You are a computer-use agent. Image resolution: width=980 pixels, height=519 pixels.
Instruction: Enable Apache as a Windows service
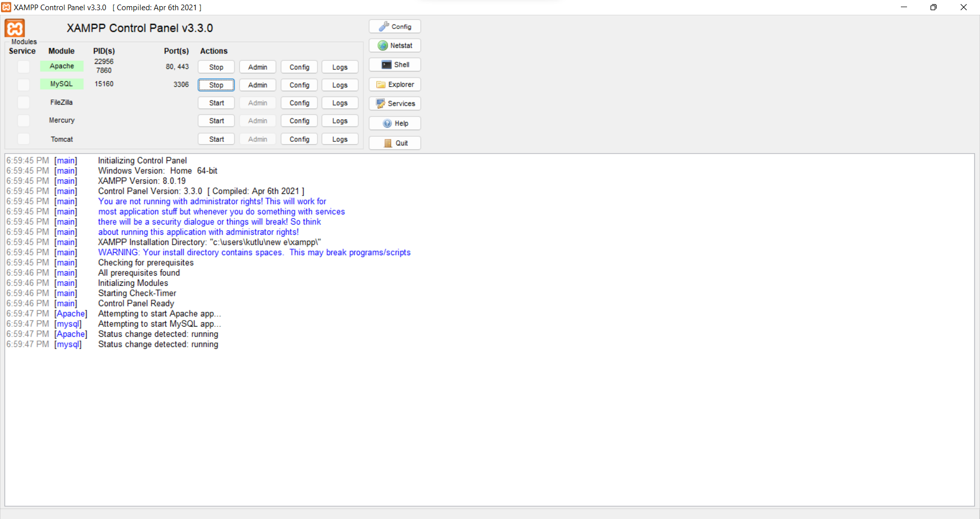23,66
